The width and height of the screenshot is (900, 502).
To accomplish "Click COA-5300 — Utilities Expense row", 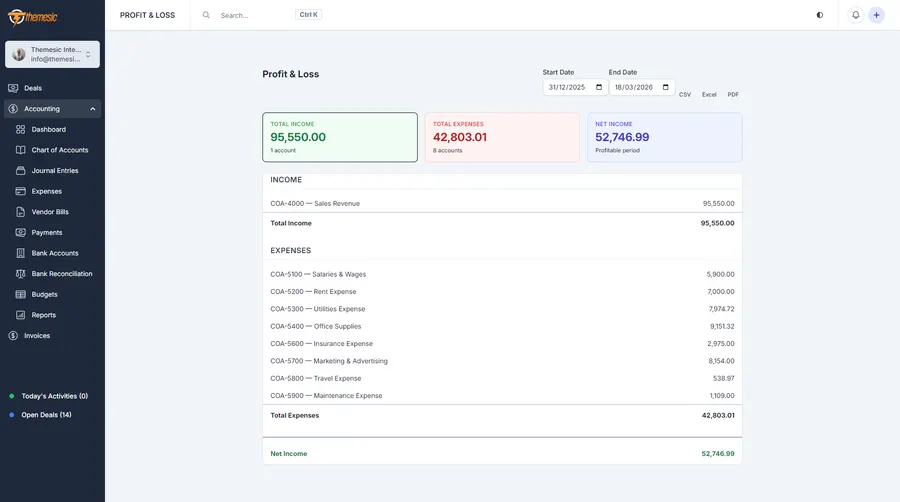I will [502, 309].
